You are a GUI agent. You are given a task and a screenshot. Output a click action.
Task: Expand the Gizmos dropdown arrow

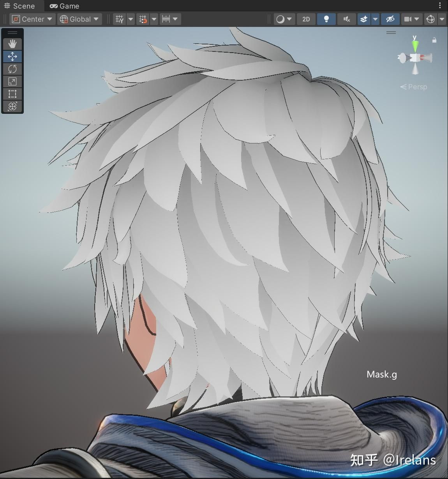pyautogui.click(x=442, y=19)
